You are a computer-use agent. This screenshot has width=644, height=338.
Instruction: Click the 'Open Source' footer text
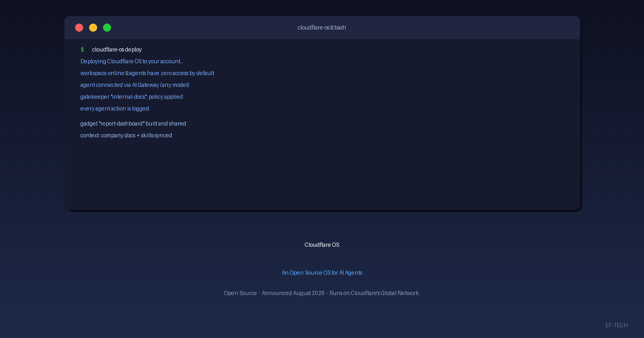coord(240,293)
